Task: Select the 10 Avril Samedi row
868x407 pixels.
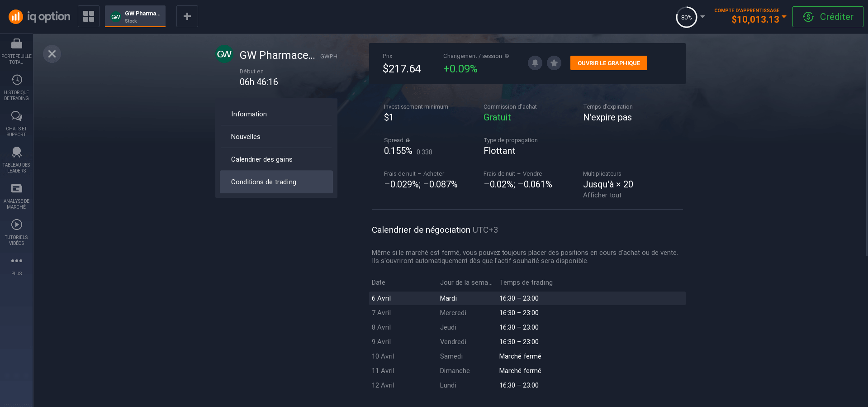Action: click(x=527, y=356)
